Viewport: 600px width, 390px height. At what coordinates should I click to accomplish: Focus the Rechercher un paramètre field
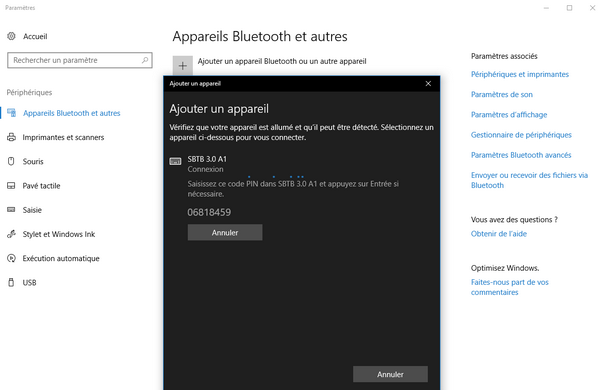coord(80,60)
